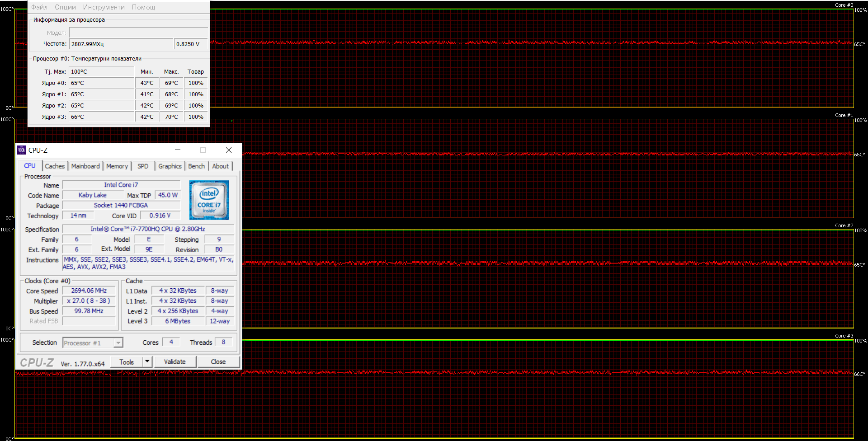Click the Core #2 graph label
Viewport: 868px width, 441px height.
(x=844, y=225)
